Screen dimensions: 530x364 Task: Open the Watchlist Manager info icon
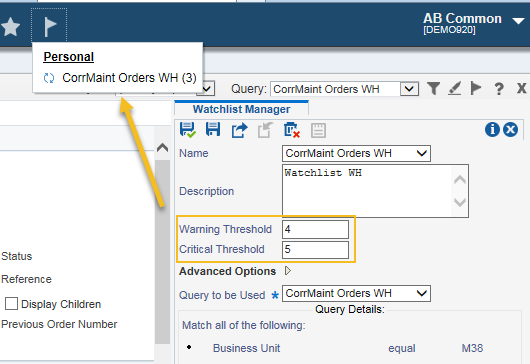pos(492,129)
